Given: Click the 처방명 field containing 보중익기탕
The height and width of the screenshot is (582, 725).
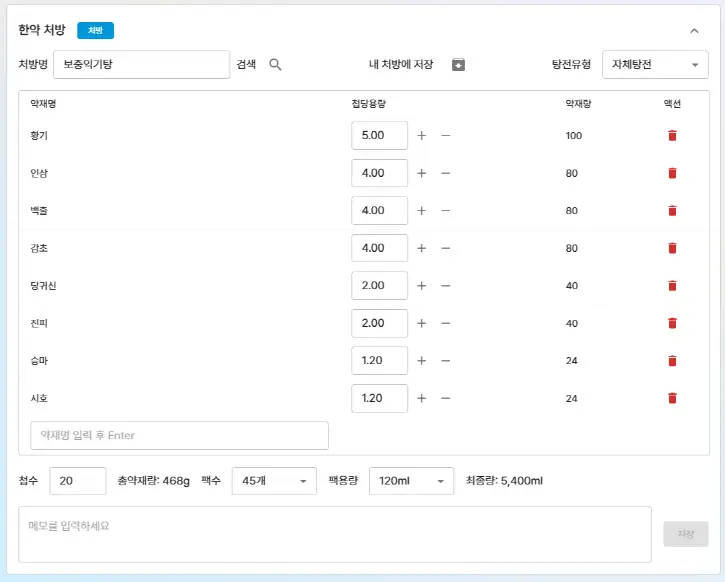Looking at the screenshot, I should pos(141,65).
